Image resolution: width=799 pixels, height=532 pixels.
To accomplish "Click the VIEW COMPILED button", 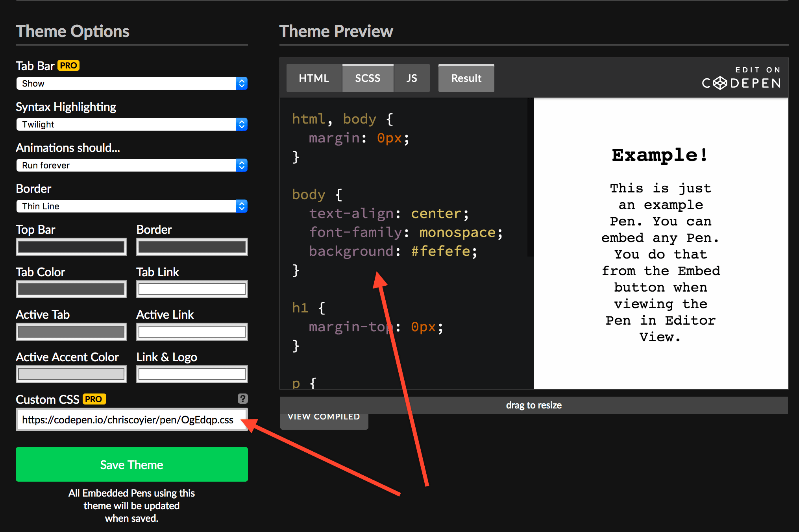I will pos(324,421).
